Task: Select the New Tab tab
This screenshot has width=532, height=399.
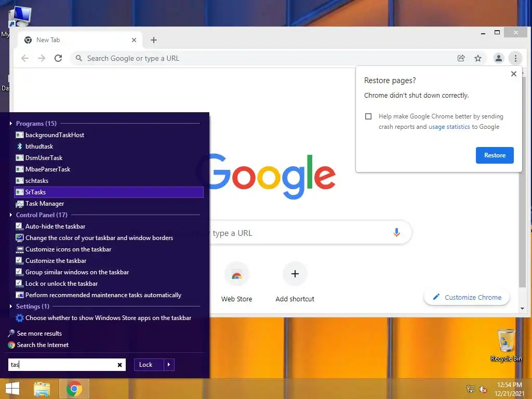Action: pos(80,40)
